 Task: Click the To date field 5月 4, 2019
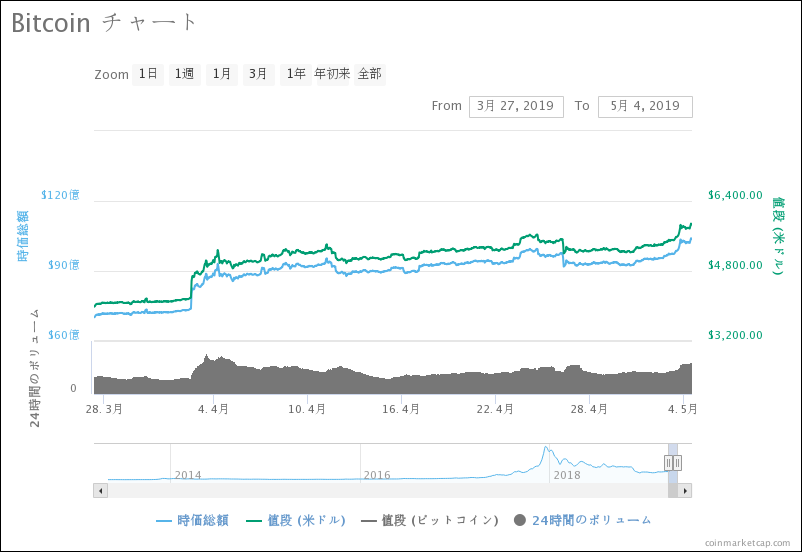pos(645,106)
